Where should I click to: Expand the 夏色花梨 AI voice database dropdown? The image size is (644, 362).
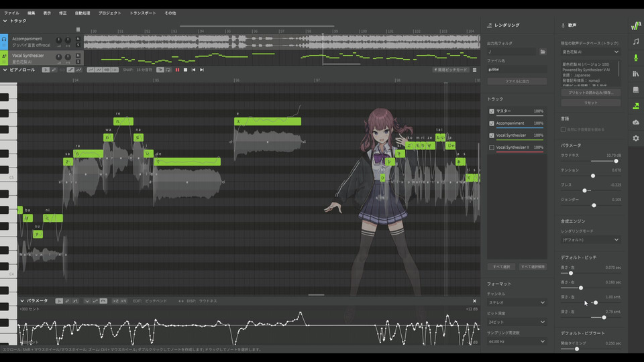pos(590,52)
